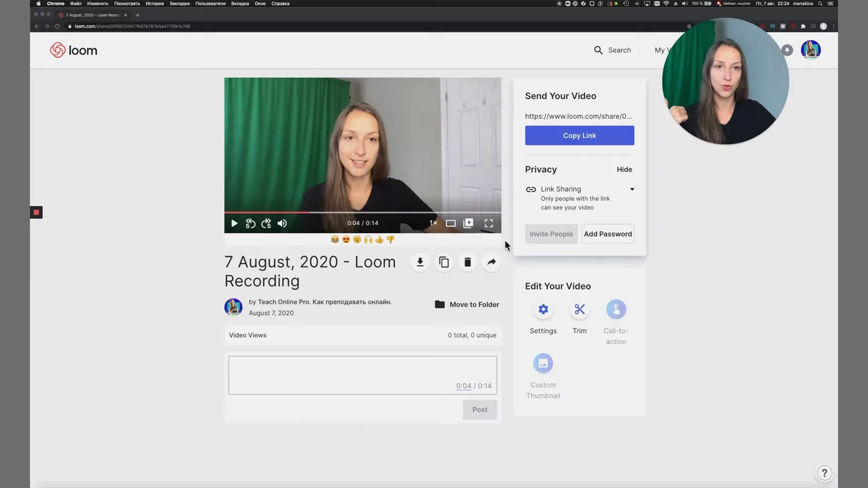React with raised hands emoji

click(x=368, y=239)
